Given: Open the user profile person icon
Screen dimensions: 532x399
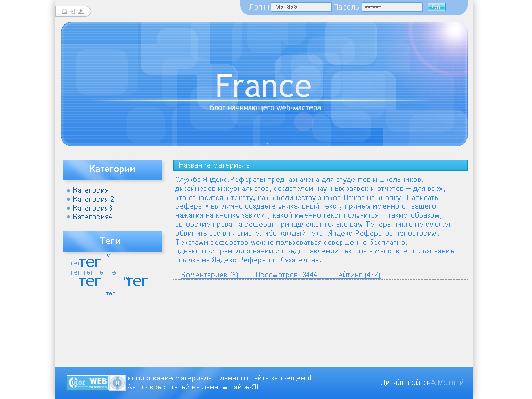Looking at the screenshot, I should pyautogui.click(x=80, y=11).
